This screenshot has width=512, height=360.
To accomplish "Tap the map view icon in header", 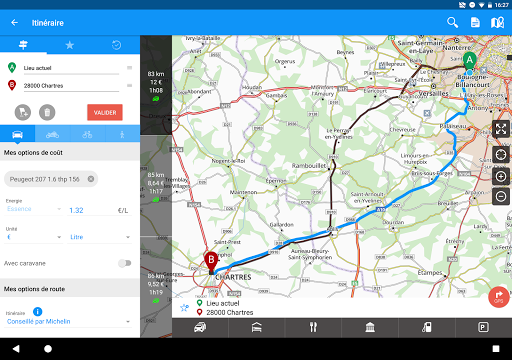I will pyautogui.click(x=497, y=23).
